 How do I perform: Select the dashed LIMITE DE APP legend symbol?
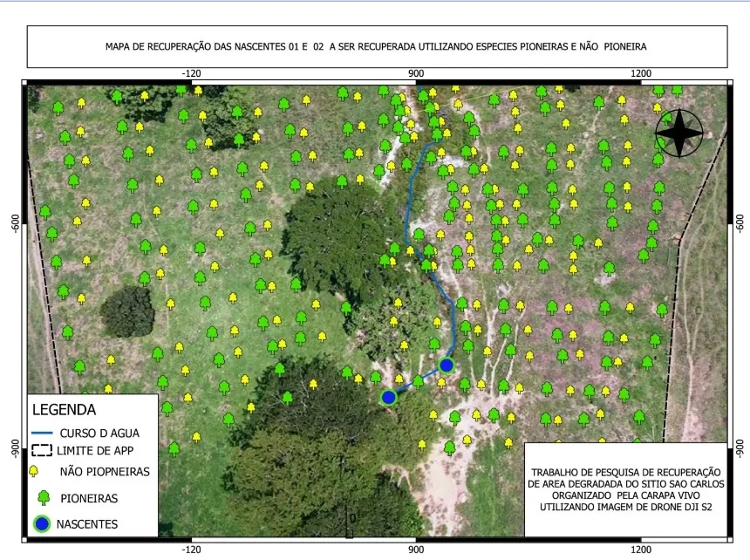42,451
